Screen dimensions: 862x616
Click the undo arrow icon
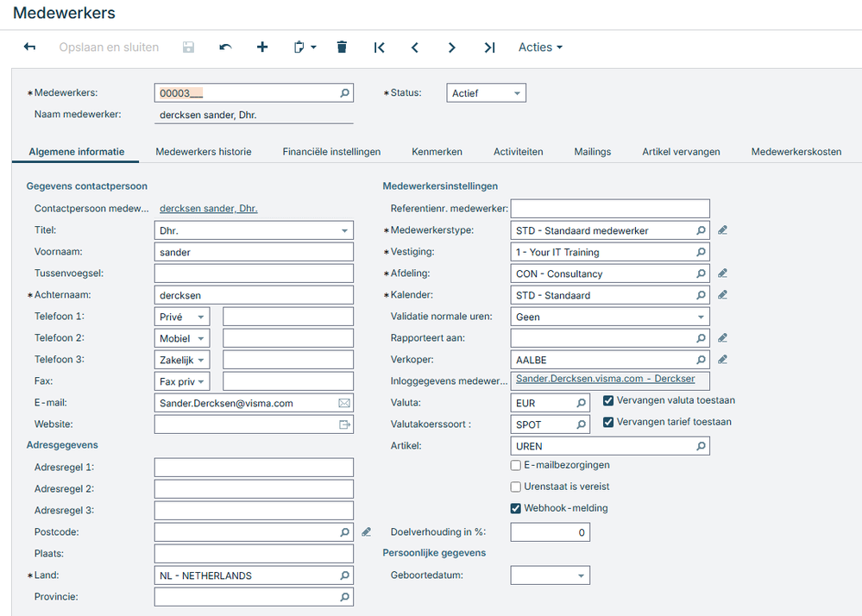(x=225, y=47)
